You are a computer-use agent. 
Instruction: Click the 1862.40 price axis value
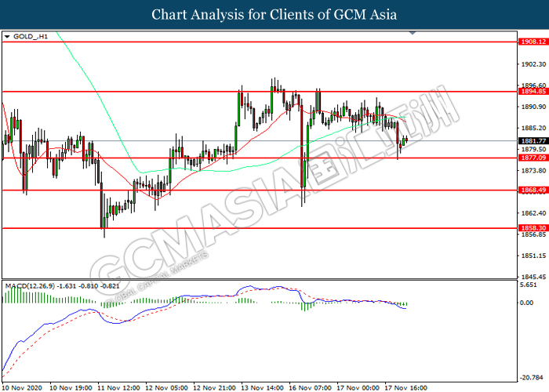(x=533, y=212)
